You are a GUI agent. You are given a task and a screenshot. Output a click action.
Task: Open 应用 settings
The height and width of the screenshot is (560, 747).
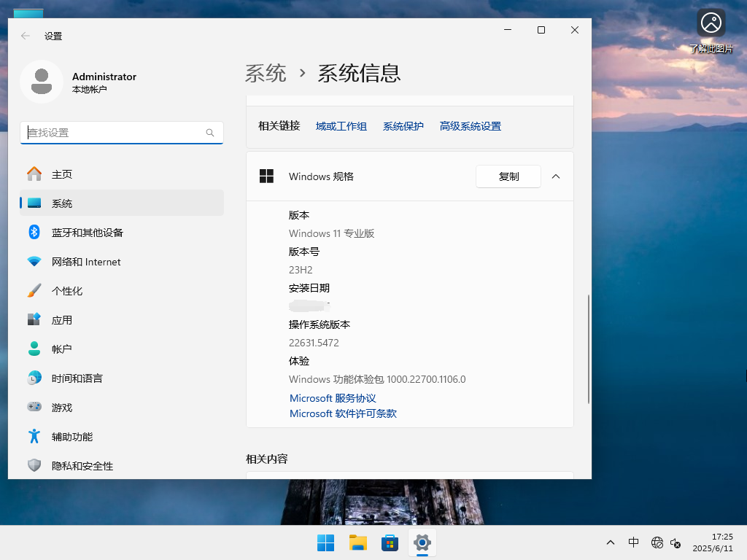[122, 320]
